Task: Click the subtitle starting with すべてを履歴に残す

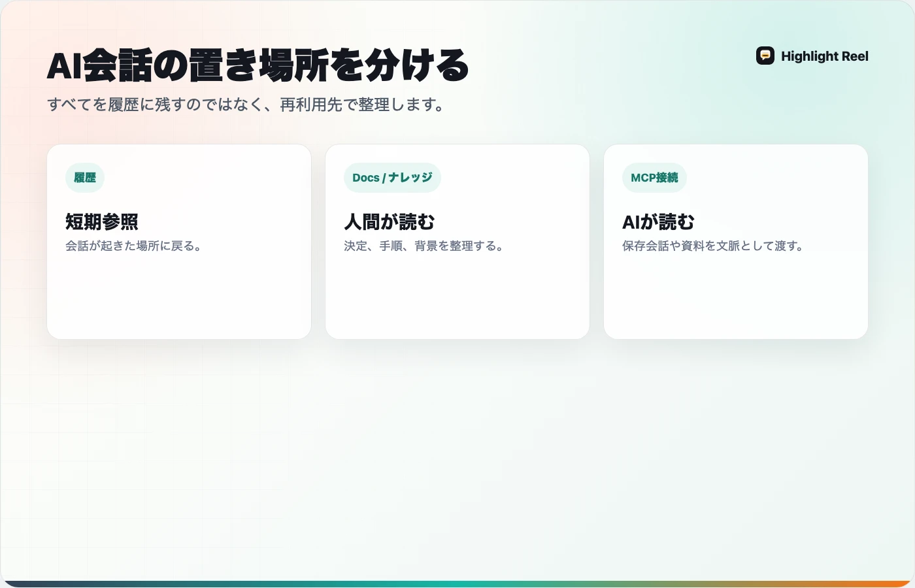Action: (246, 105)
